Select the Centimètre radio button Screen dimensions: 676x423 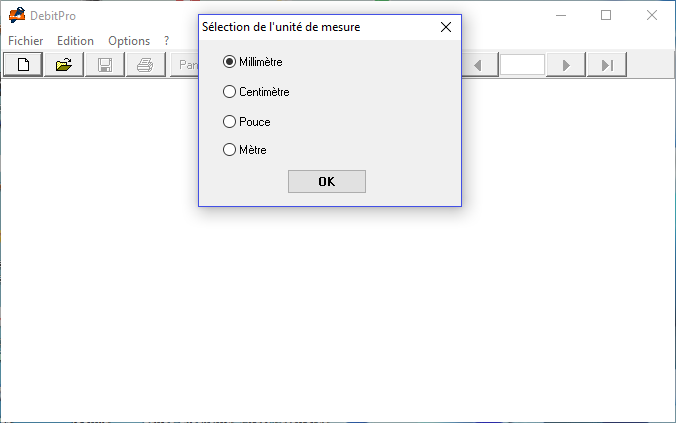point(229,91)
